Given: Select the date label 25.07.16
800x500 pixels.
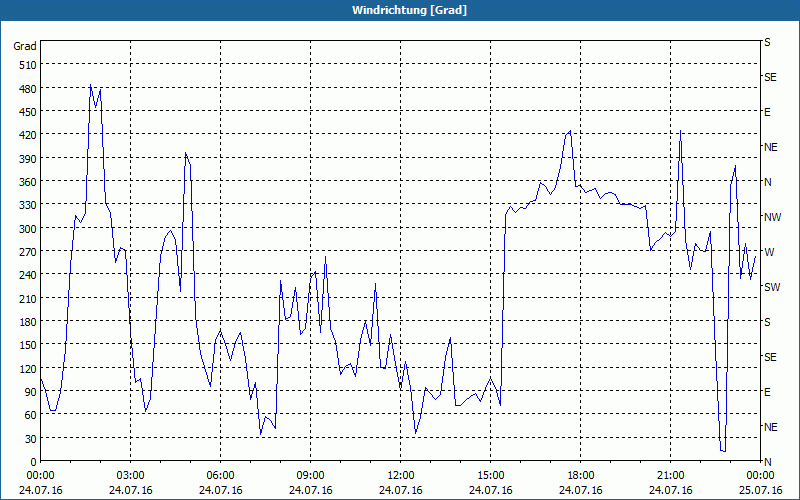Looking at the screenshot, I should [760, 490].
